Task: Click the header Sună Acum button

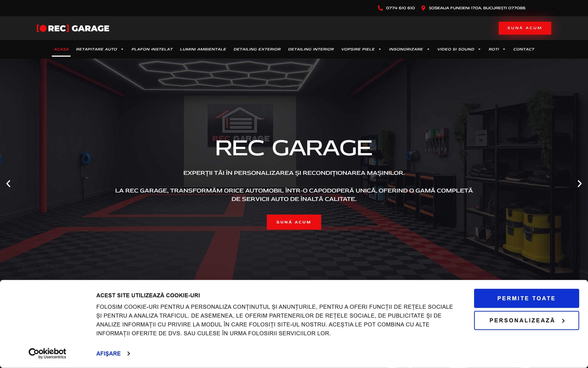Action: click(525, 28)
